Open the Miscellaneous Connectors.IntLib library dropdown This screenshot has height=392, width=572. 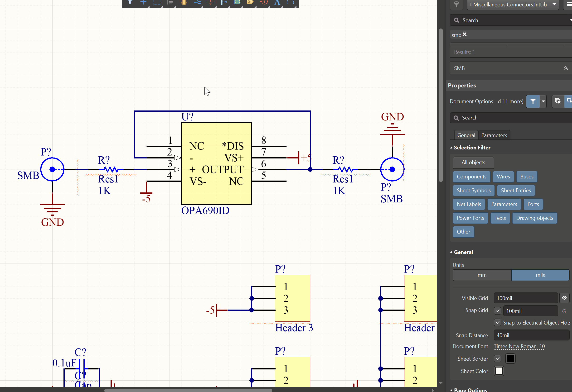click(x=554, y=5)
